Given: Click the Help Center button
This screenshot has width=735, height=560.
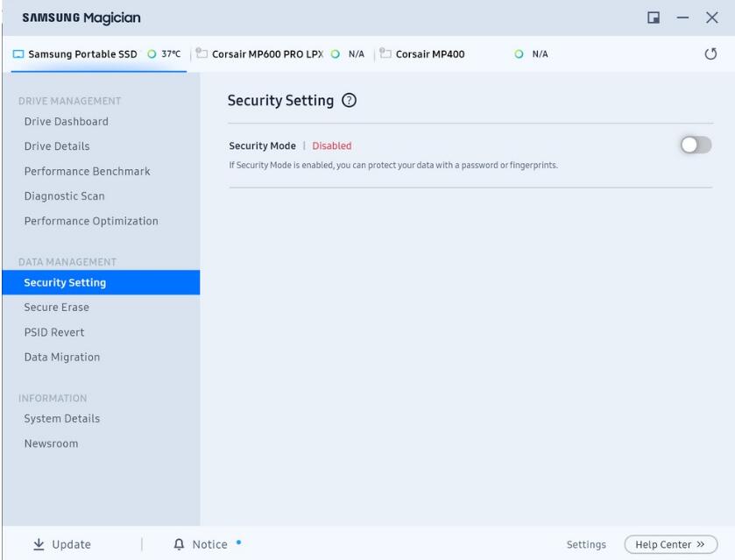Looking at the screenshot, I should (670, 544).
